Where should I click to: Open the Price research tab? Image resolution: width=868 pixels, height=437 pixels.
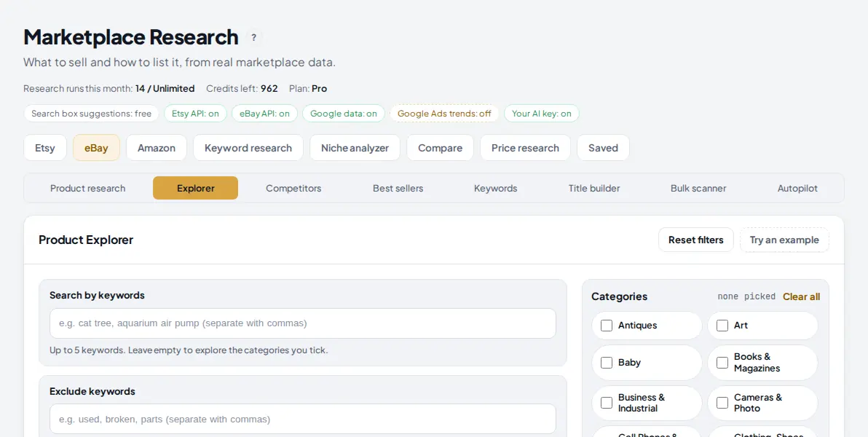point(525,148)
